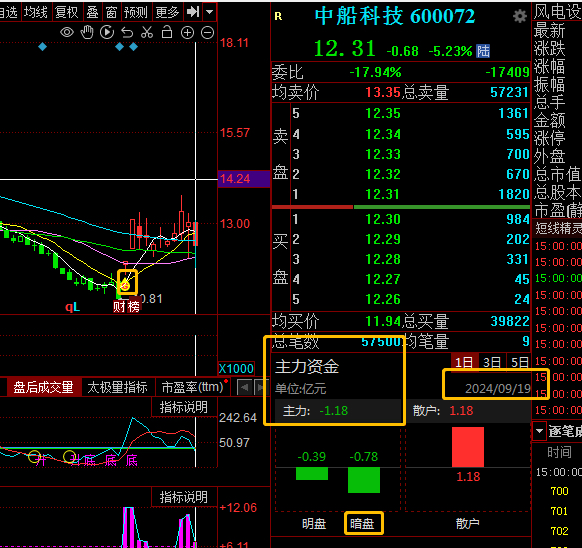Viewport: 582px width, 548px height.
Task: Click the blue 陆 badge
Action: click(483, 51)
